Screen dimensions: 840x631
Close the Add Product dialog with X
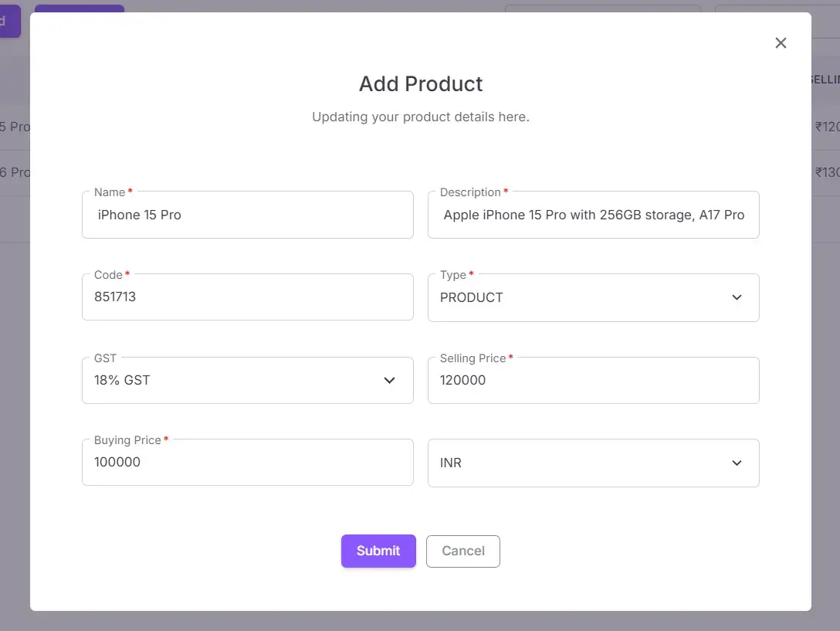coord(781,43)
